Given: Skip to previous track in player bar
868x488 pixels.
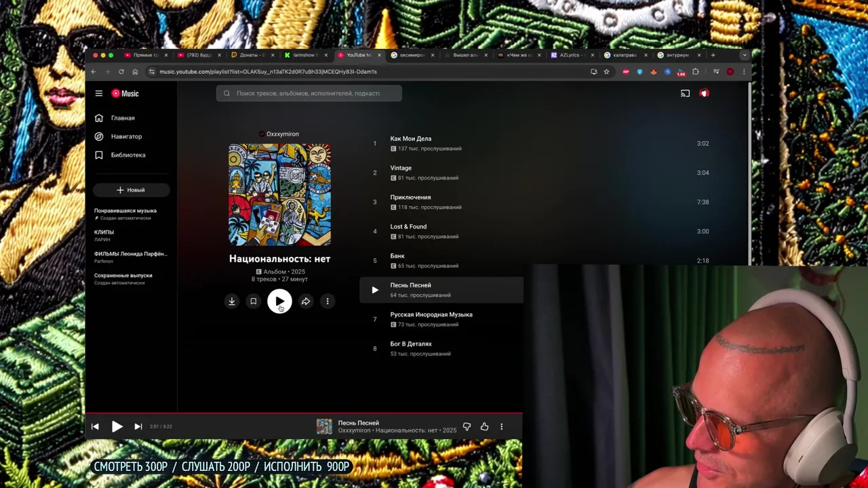Looking at the screenshot, I should pyautogui.click(x=95, y=426).
